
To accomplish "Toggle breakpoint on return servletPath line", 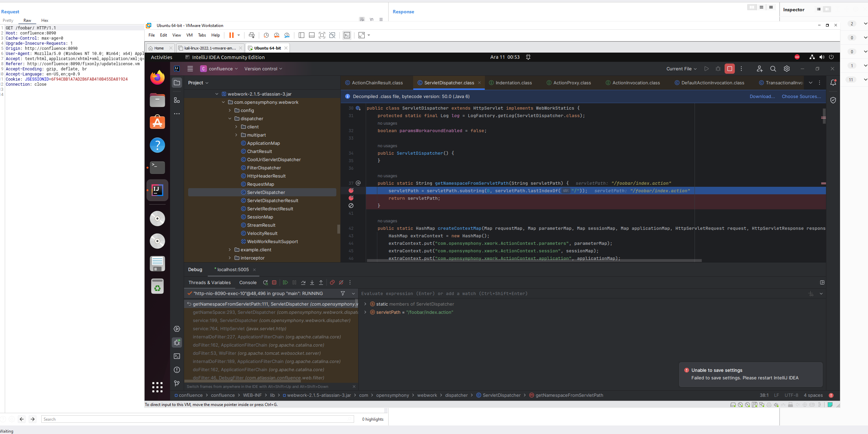I will click(351, 198).
